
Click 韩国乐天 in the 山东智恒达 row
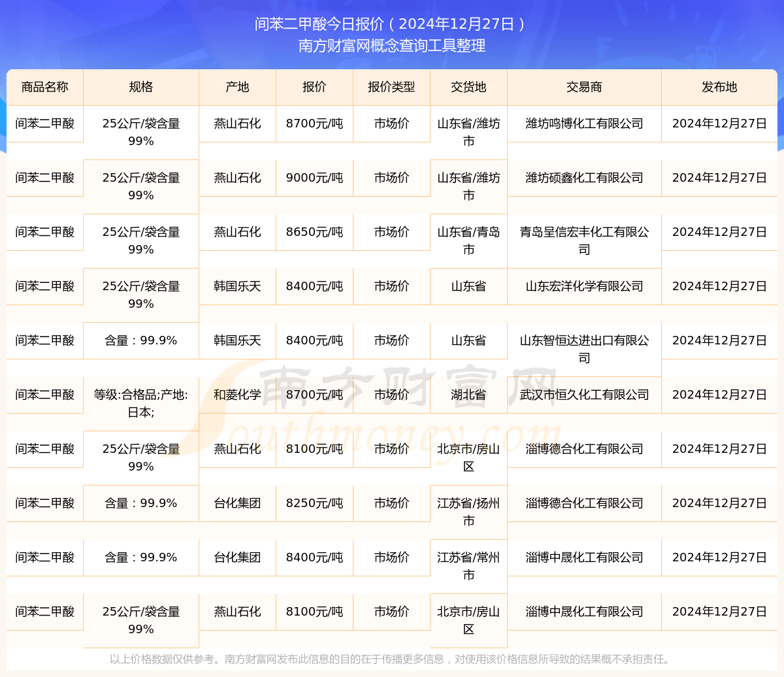coord(237,340)
